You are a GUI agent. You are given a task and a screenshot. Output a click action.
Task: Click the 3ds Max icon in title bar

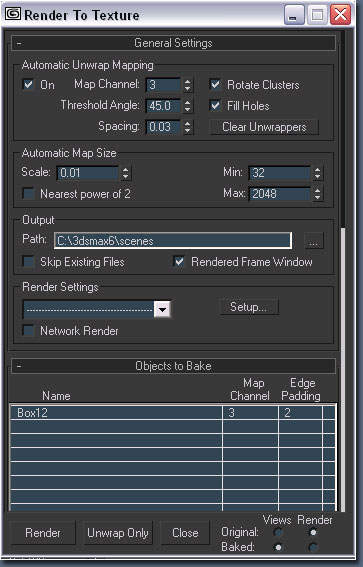point(13,14)
